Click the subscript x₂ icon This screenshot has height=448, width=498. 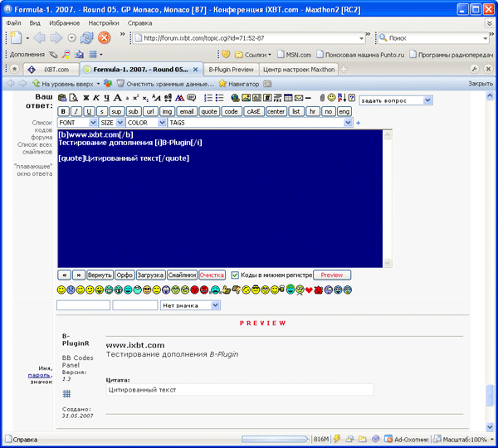[145, 99]
